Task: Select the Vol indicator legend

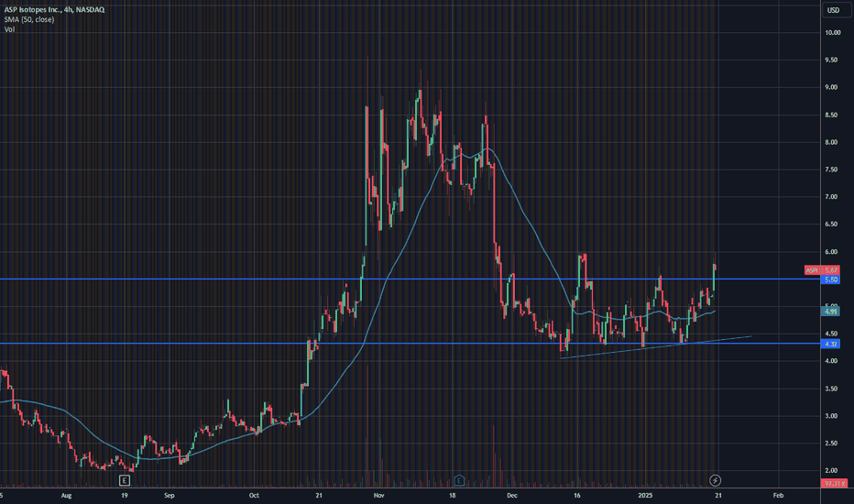Action: tap(9, 29)
